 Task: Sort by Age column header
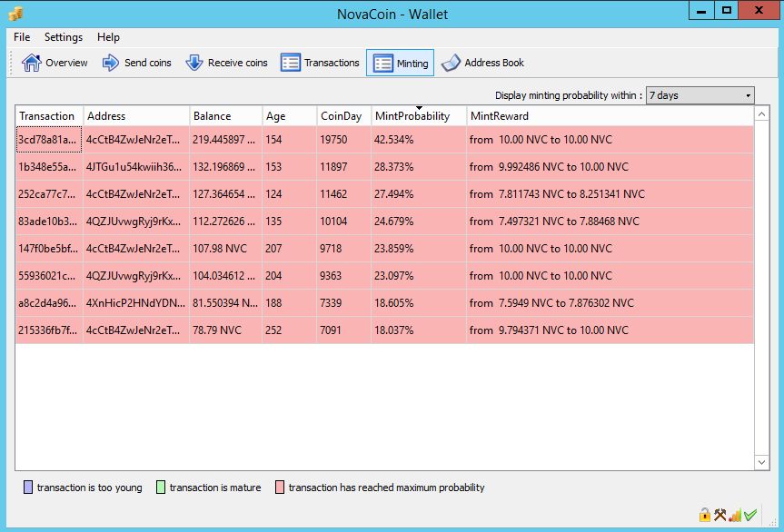tap(289, 116)
